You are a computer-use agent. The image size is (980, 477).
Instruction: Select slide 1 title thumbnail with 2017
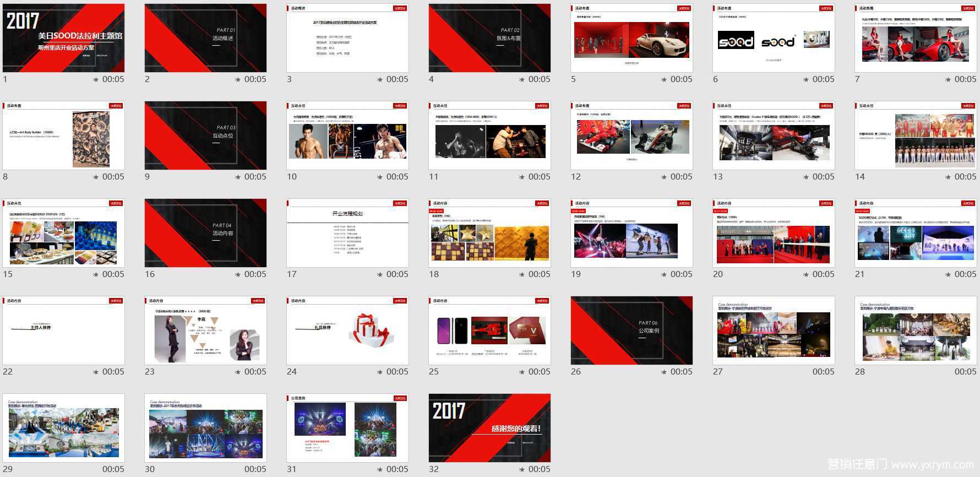click(x=64, y=38)
